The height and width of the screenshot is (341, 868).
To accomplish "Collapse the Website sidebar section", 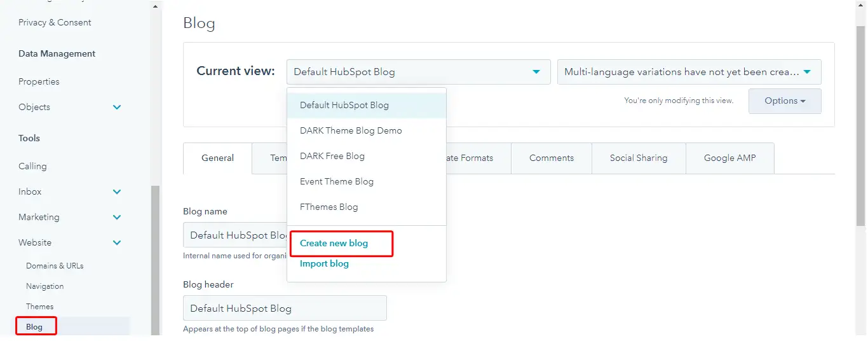I will (117, 242).
